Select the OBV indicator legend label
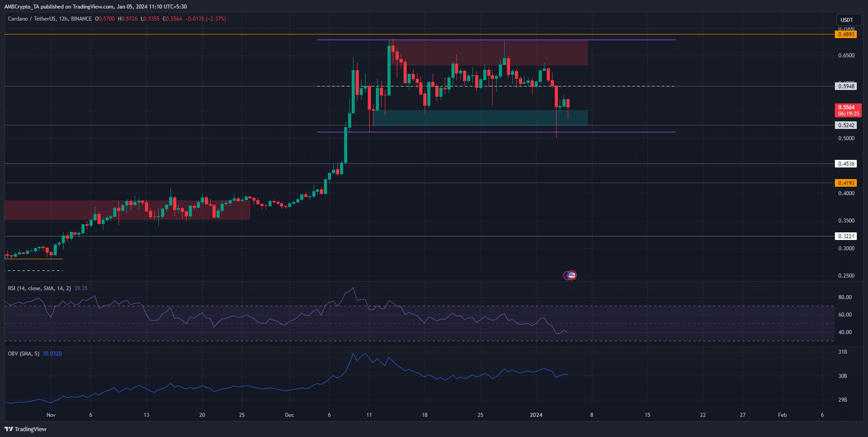The width and height of the screenshot is (868, 437). 24,354
